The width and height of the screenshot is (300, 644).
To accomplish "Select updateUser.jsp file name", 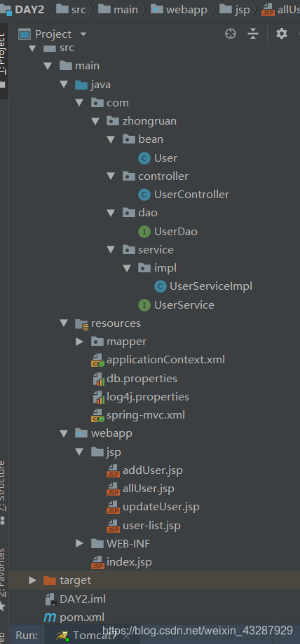I will click(161, 507).
